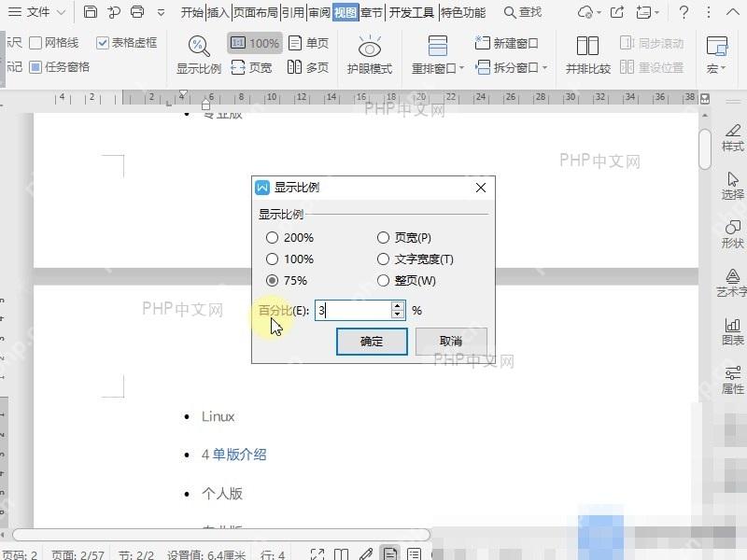Viewport: 747px width, 560px height.
Task: Click page layout view icon in status bar
Action: coord(389,553)
